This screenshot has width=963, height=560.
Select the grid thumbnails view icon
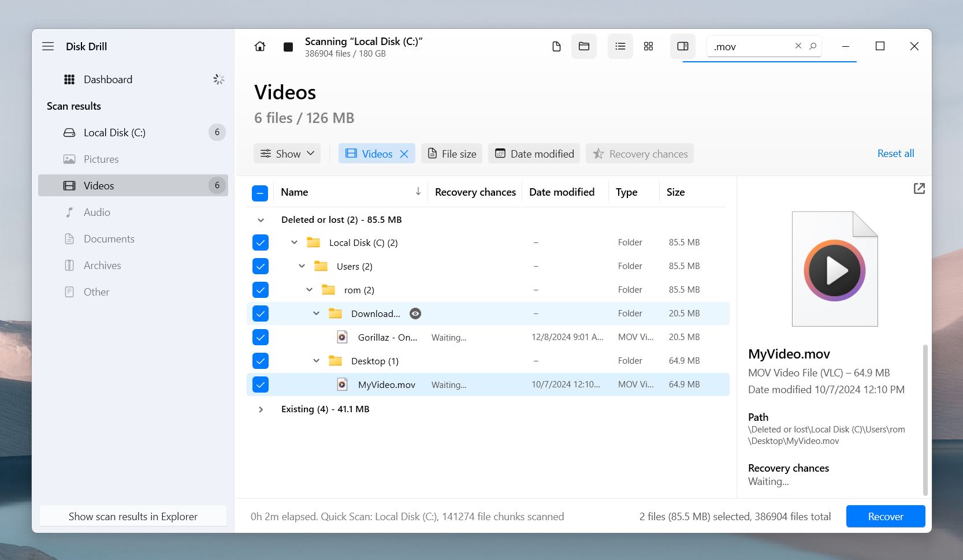(648, 46)
